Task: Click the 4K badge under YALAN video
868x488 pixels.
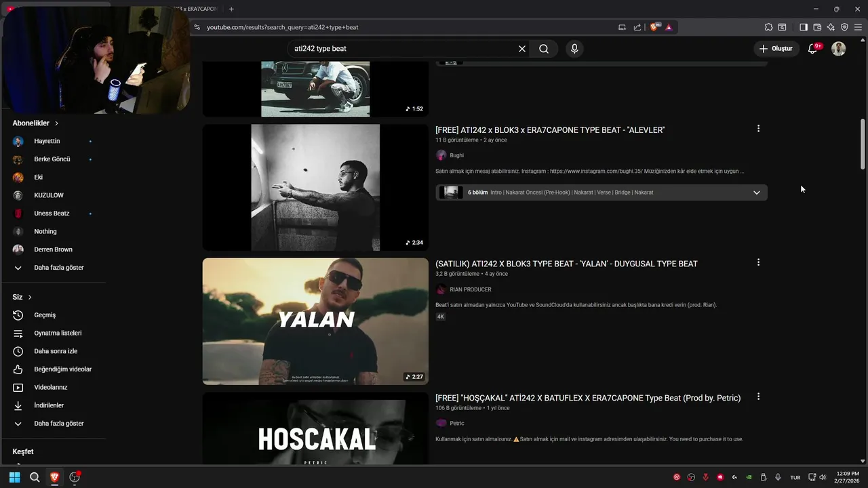Action: [441, 317]
